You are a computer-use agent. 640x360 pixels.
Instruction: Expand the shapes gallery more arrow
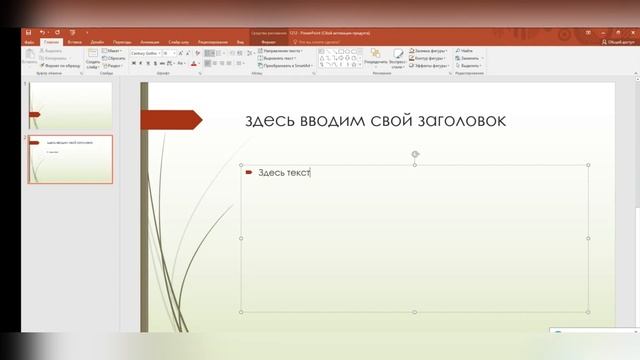click(x=360, y=64)
